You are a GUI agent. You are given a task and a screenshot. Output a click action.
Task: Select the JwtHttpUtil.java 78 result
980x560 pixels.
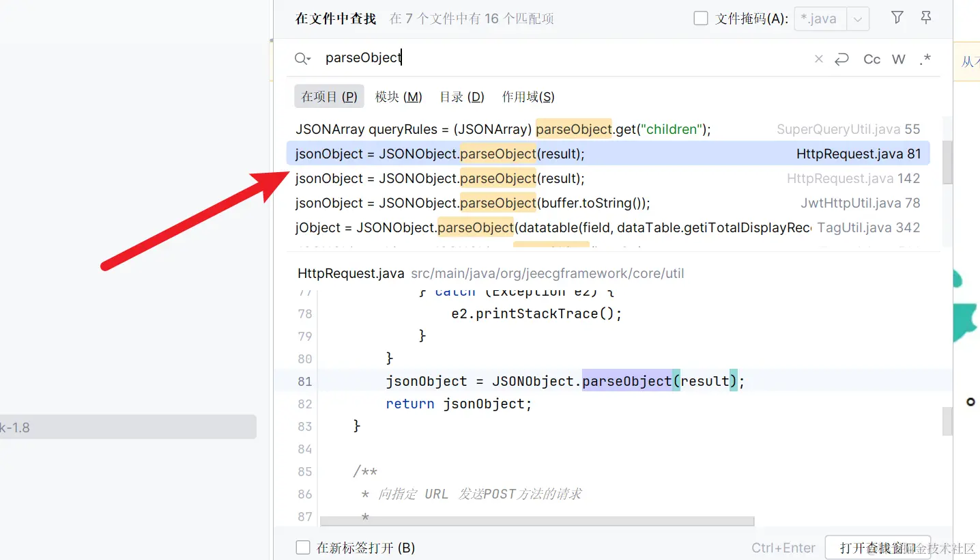[607, 203]
